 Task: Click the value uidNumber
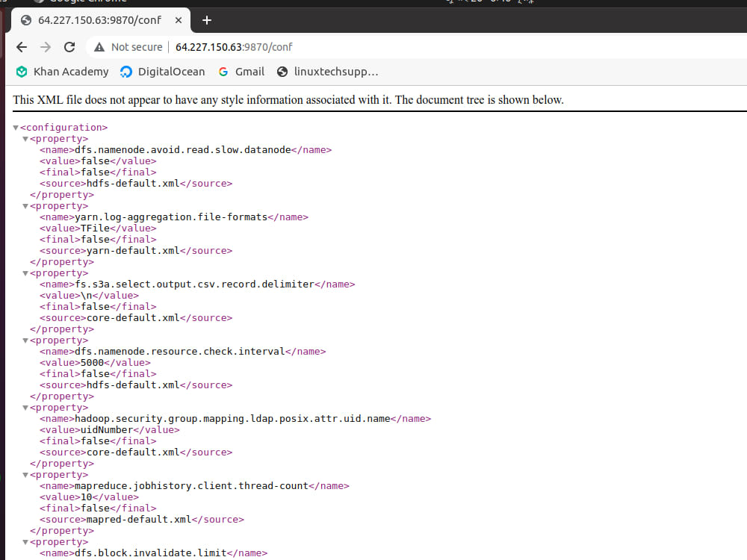(107, 429)
